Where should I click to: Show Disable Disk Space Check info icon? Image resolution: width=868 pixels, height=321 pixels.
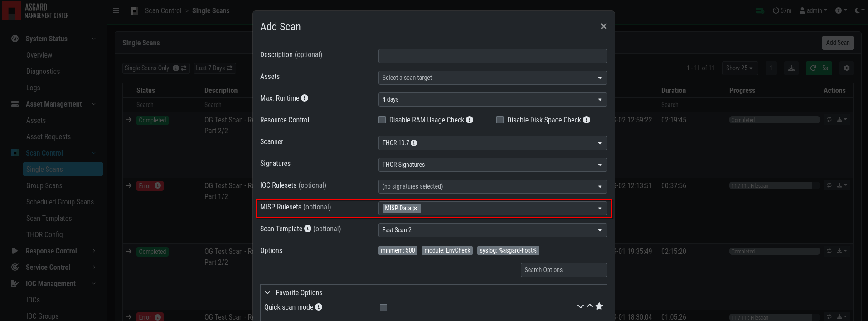(x=587, y=120)
